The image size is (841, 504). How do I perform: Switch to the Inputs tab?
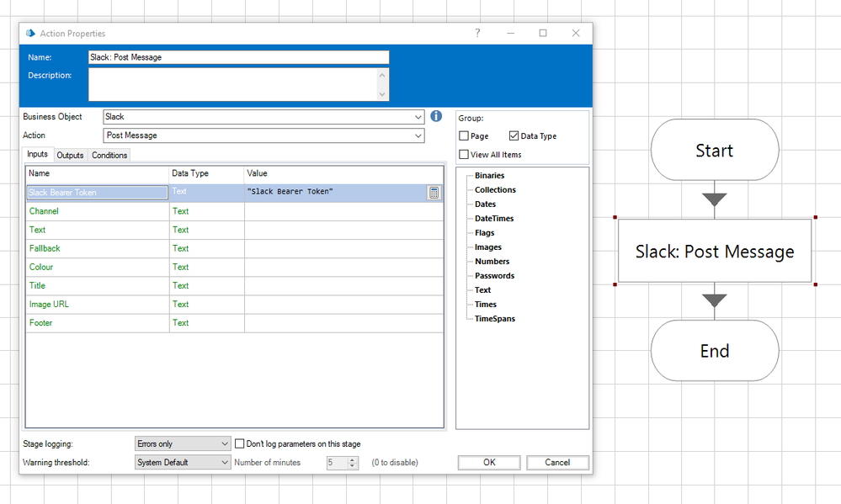38,154
